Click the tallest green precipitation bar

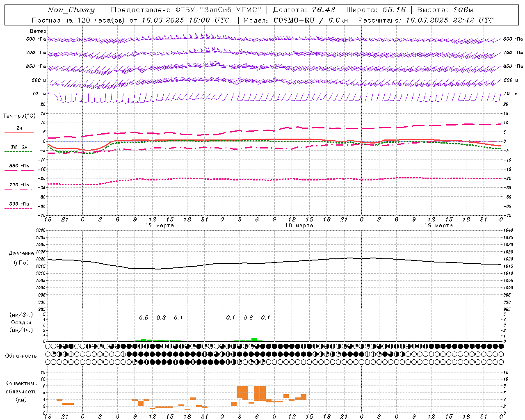(x=254, y=340)
